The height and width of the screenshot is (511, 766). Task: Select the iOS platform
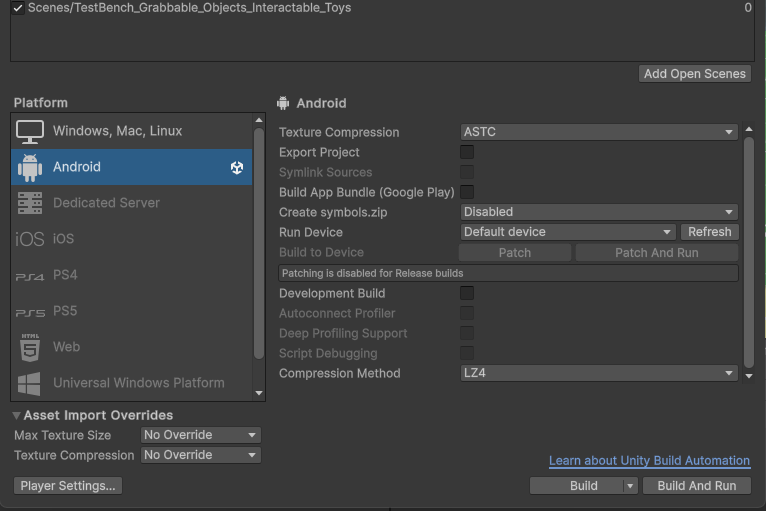point(131,239)
